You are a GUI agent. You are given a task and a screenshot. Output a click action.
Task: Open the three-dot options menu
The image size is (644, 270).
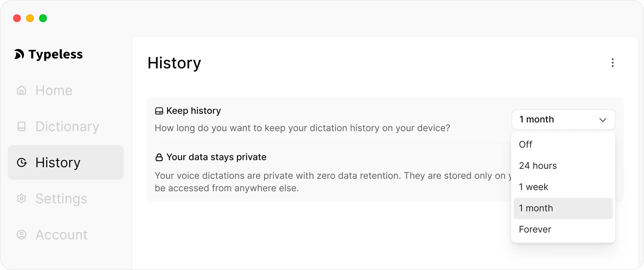pyautogui.click(x=613, y=63)
